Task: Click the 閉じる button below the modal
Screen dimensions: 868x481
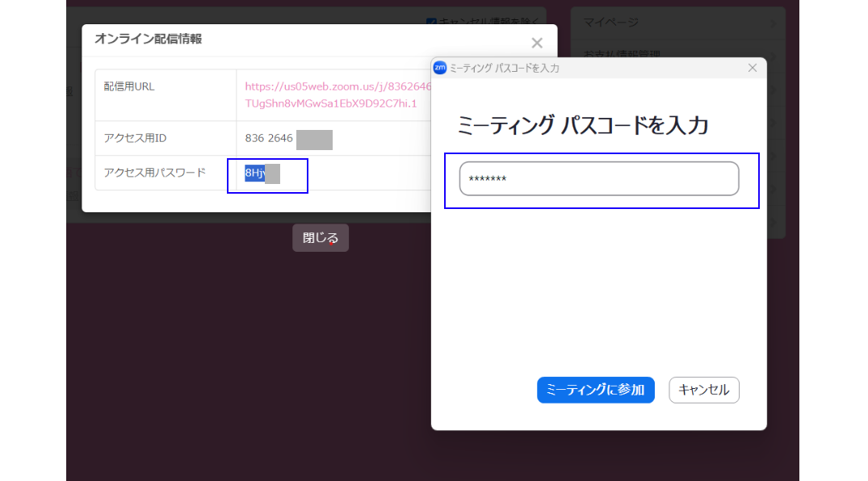Action: 321,238
